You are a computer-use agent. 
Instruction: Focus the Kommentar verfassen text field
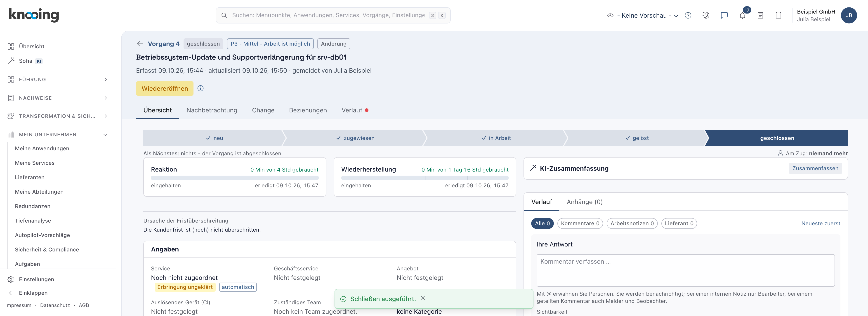click(685, 270)
